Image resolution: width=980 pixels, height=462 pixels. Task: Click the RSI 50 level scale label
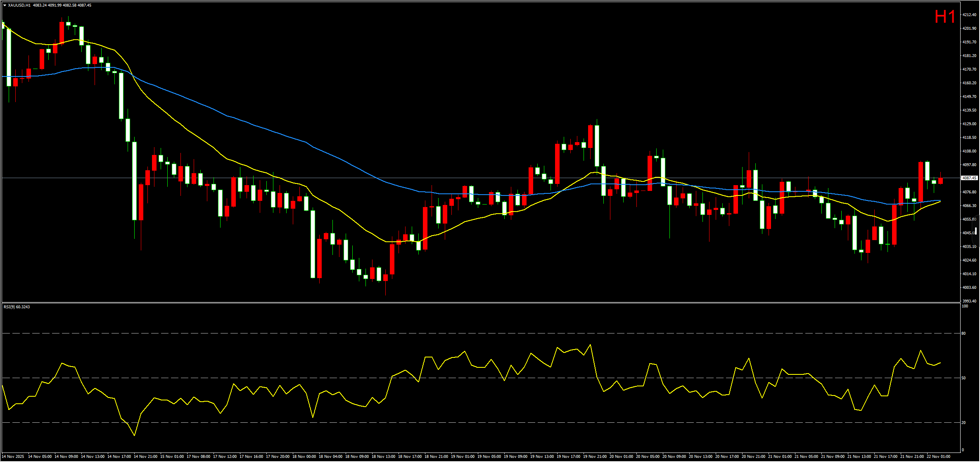[x=963, y=378]
